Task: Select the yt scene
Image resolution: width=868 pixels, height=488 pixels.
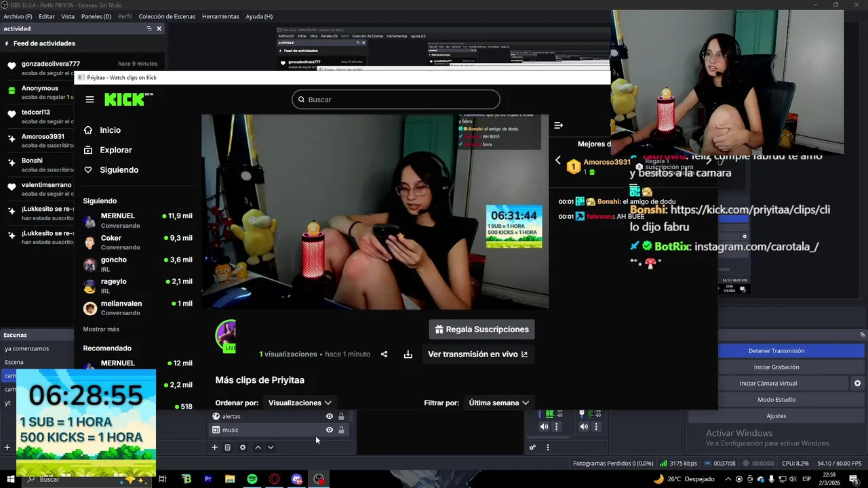Action: click(8, 403)
